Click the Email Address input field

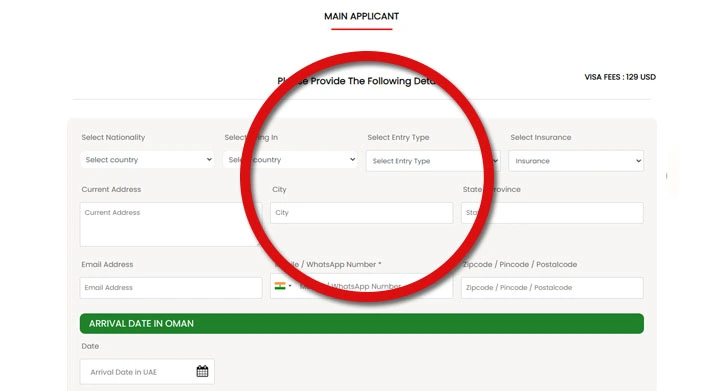click(x=171, y=288)
